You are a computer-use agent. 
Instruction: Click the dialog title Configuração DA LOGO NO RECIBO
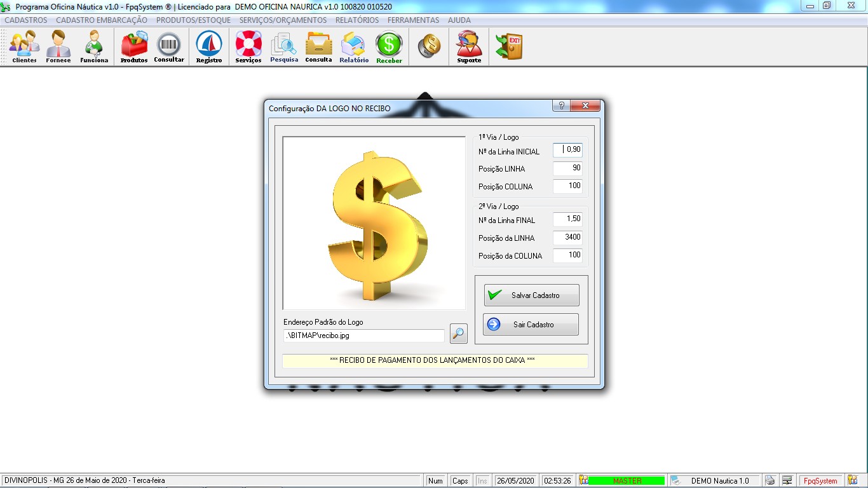(x=330, y=109)
